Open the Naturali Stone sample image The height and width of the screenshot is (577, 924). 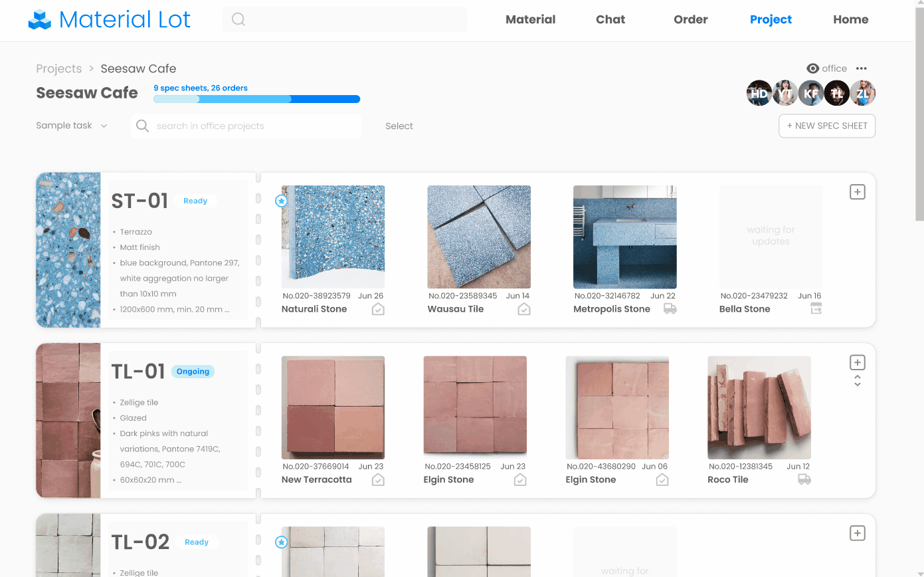click(333, 237)
